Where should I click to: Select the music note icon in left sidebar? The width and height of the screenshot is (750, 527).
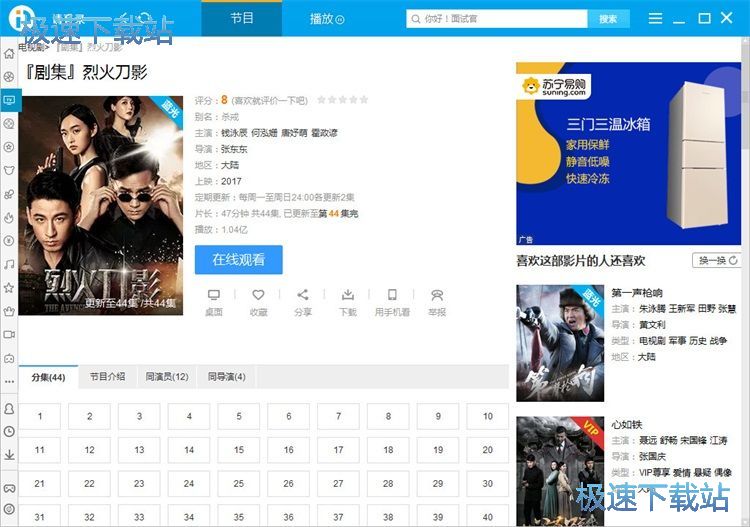coord(9,264)
